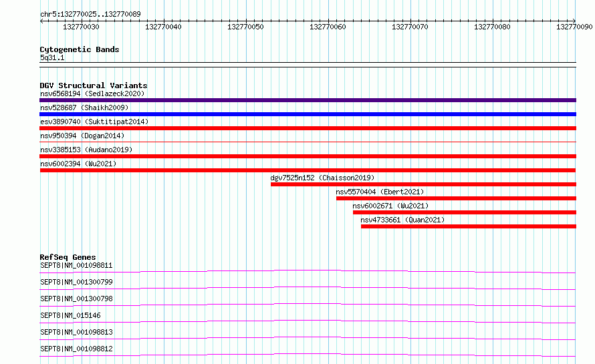Click the DGV Structural Variants track title
595x364 pixels.
pos(94,85)
